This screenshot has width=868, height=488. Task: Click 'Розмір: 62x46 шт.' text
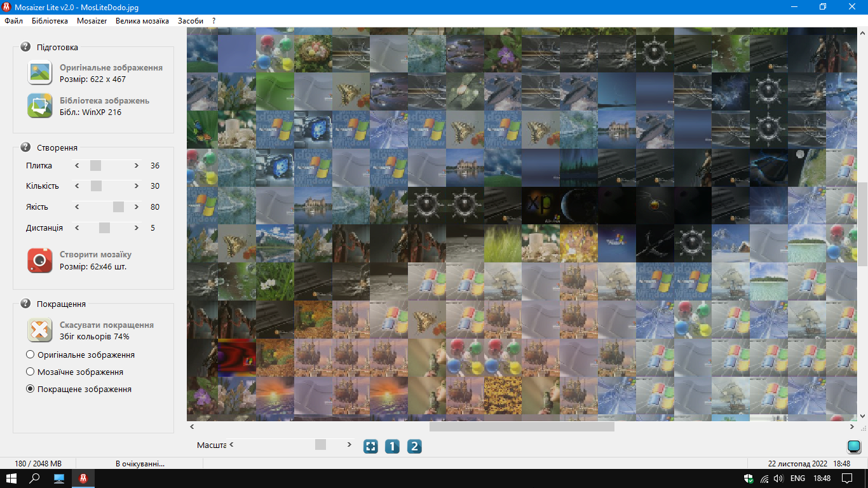[93, 266]
